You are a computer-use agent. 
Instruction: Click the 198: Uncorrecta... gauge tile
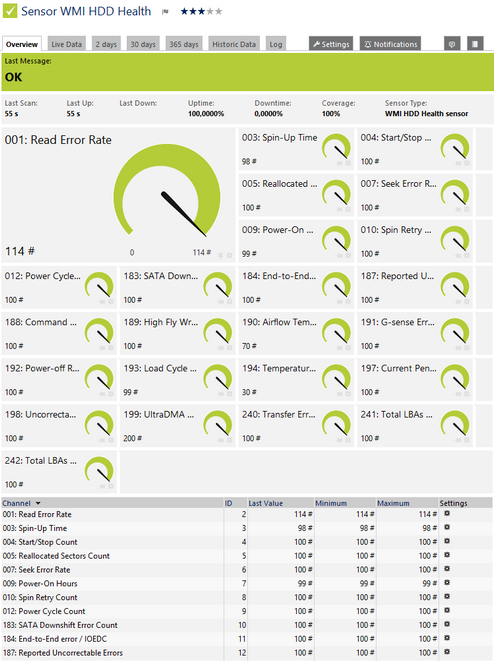(59, 426)
